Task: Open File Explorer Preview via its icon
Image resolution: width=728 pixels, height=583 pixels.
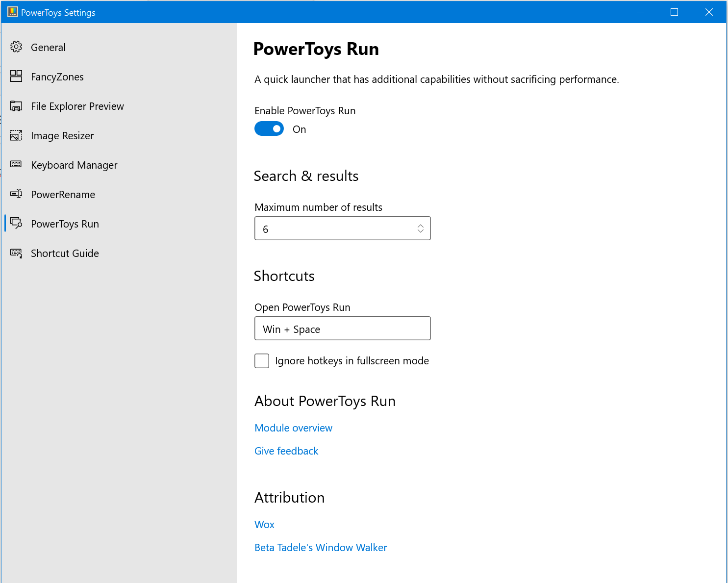Action: click(16, 105)
